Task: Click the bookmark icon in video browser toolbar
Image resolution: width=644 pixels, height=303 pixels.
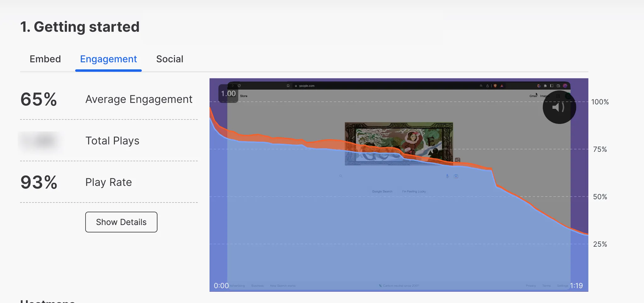Action: 288,86
